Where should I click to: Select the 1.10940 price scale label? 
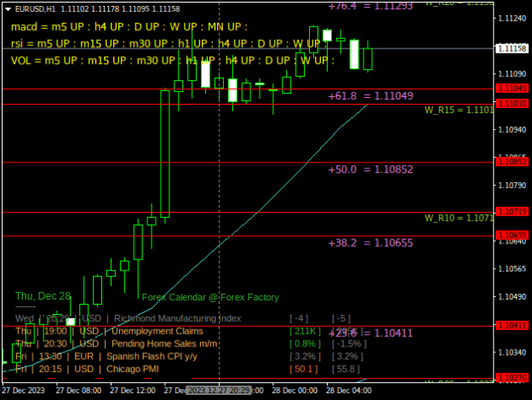coord(512,129)
